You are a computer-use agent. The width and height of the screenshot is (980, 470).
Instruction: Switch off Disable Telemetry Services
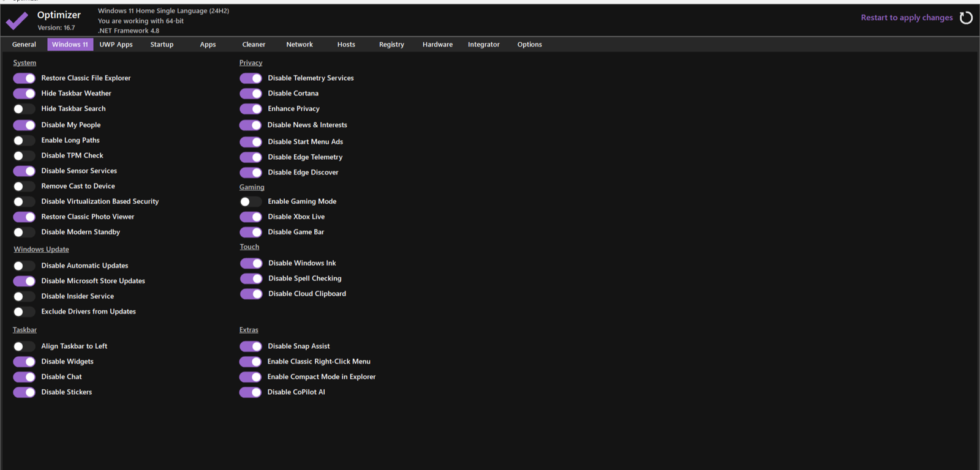(x=251, y=78)
